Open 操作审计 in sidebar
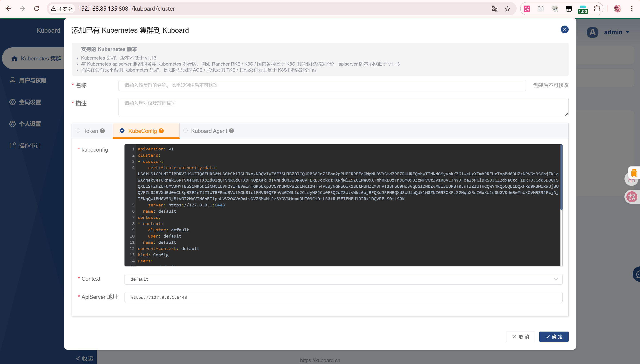 [x=30, y=146]
